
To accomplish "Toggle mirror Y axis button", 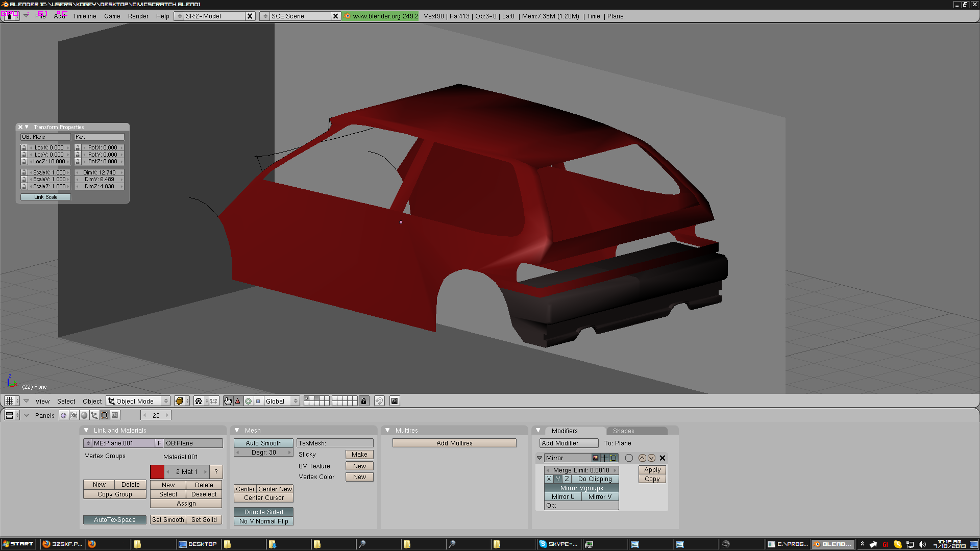I will pyautogui.click(x=558, y=479).
